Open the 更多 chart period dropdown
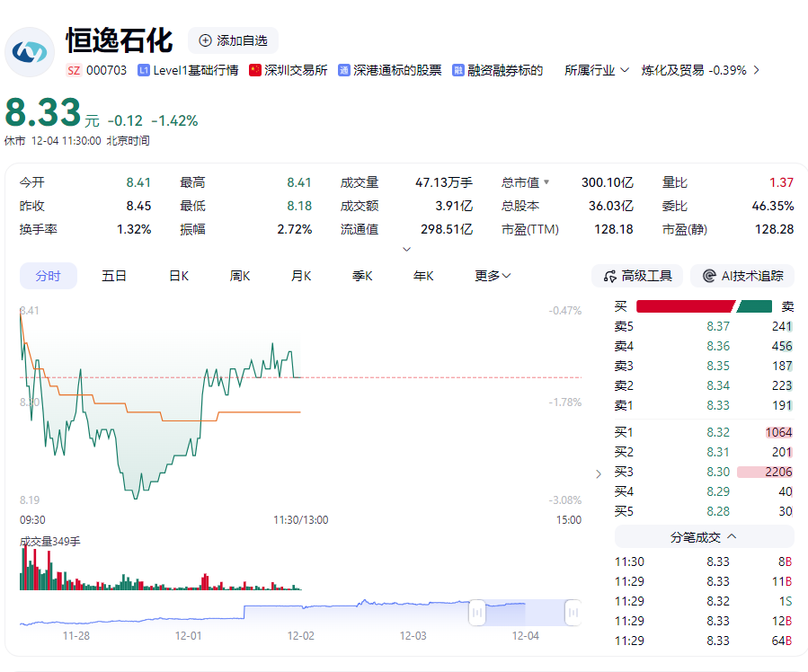The height and width of the screenshot is (672, 808). (493, 276)
